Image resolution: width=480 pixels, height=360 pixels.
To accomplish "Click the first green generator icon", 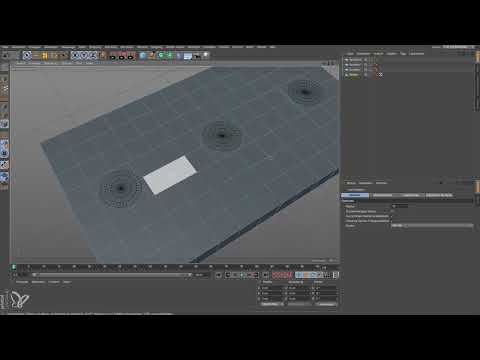I will click(161, 55).
